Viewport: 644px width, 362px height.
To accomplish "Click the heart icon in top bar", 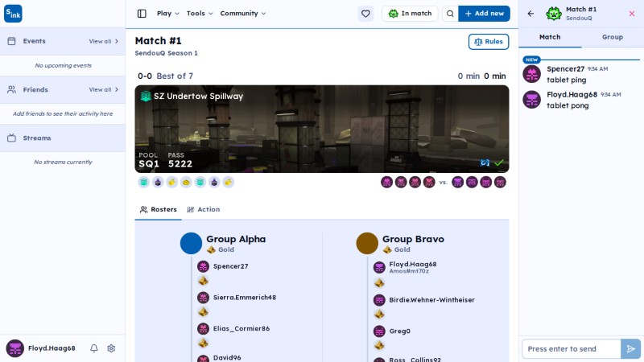I will click(x=365, y=14).
